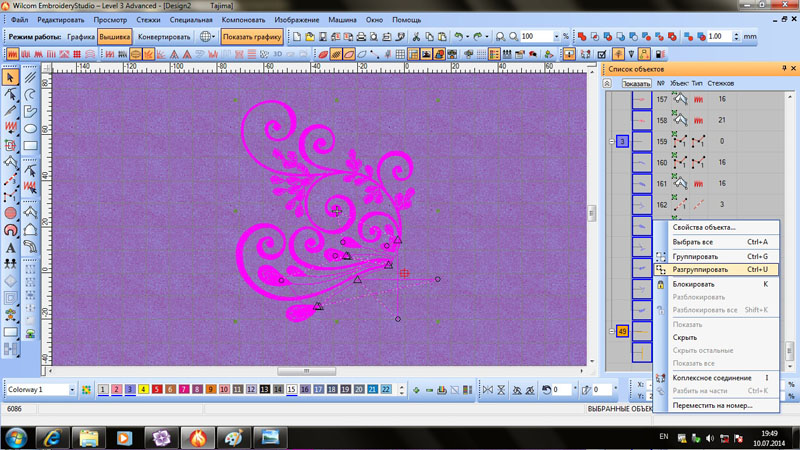800x450 pixels.
Task: Toggle the Вышивка embroidery mode
Action: coord(115,37)
